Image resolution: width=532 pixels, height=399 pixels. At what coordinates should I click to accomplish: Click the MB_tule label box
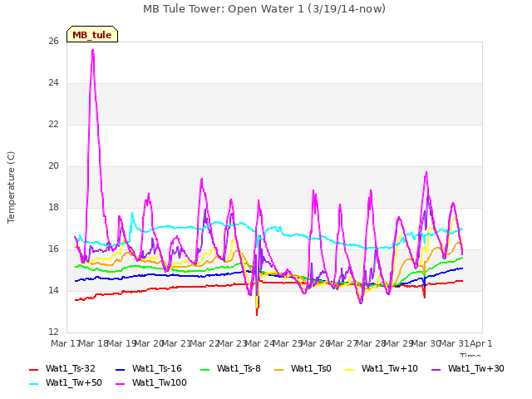click(92, 34)
